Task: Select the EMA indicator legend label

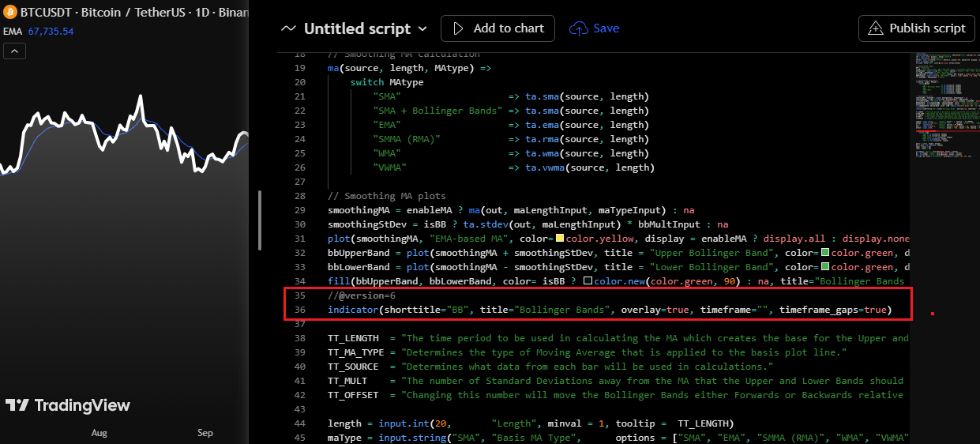Action: pos(12,32)
